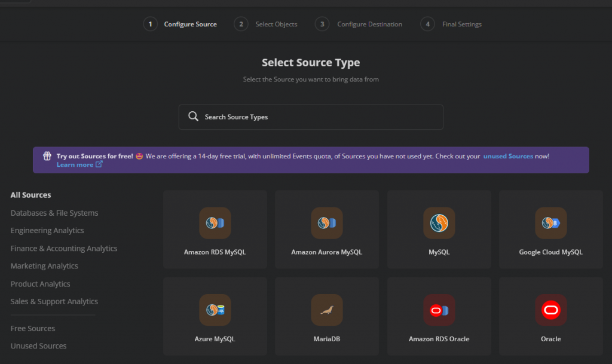Click the Google Cloud MySQL card label
The image size is (612, 364).
[550, 252]
